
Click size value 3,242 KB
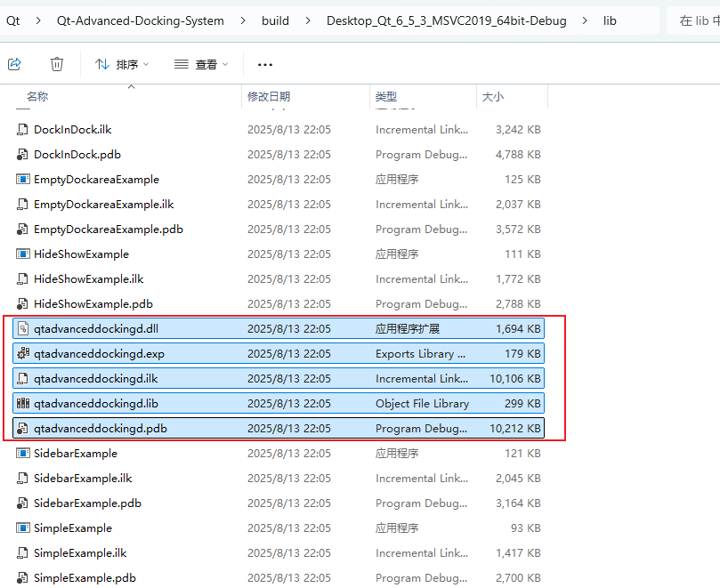518,130
